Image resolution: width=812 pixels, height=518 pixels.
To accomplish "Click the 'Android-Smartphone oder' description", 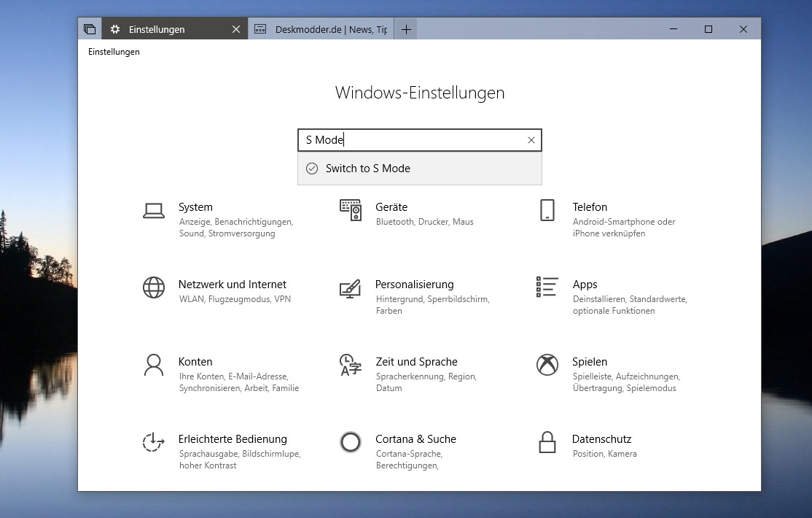I will click(x=624, y=222).
